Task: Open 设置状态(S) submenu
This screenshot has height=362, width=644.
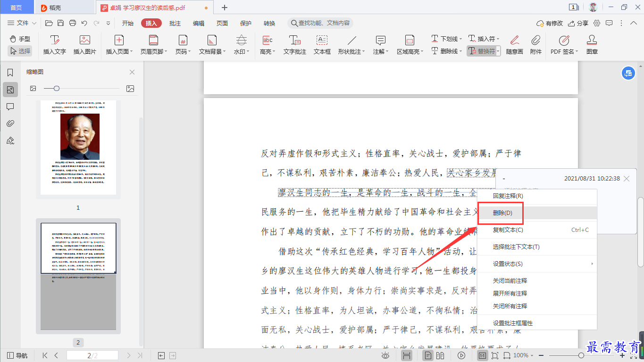Action: (x=537, y=264)
